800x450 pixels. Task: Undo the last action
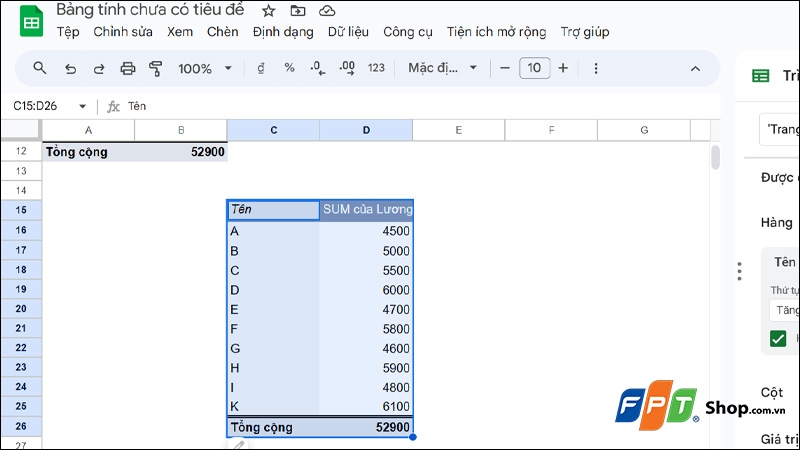point(70,68)
